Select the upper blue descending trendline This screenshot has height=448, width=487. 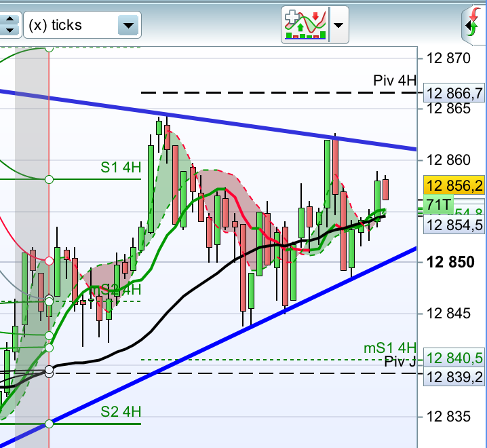tap(208, 120)
